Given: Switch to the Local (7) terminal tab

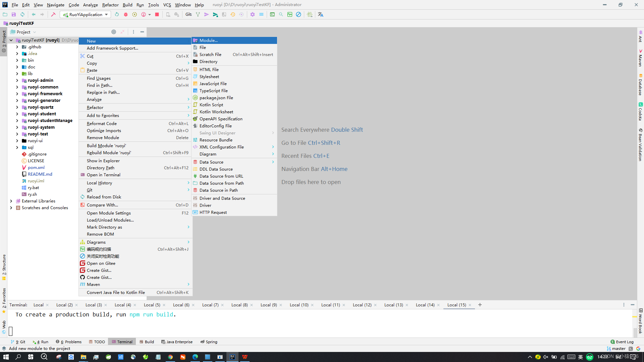Looking at the screenshot, I should (210, 305).
